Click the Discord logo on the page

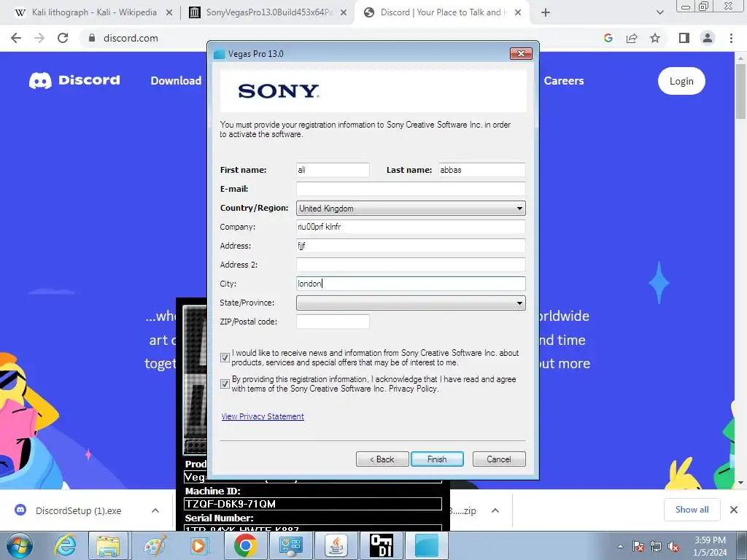point(75,80)
